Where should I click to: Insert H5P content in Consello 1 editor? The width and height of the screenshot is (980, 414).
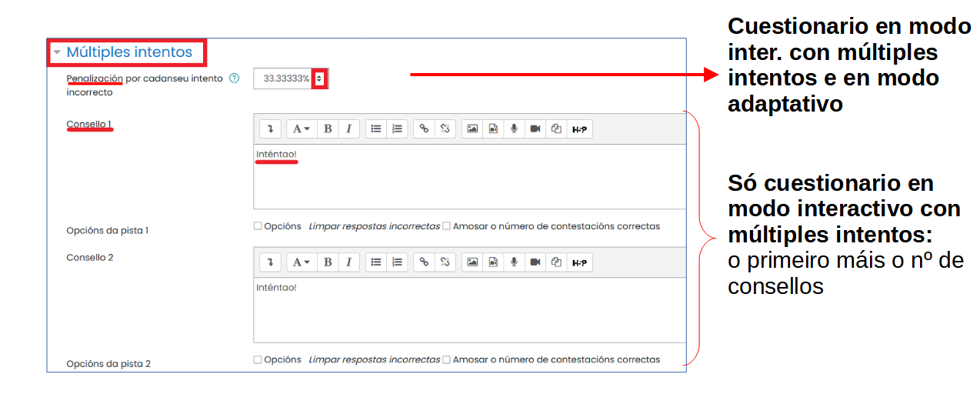(x=579, y=129)
